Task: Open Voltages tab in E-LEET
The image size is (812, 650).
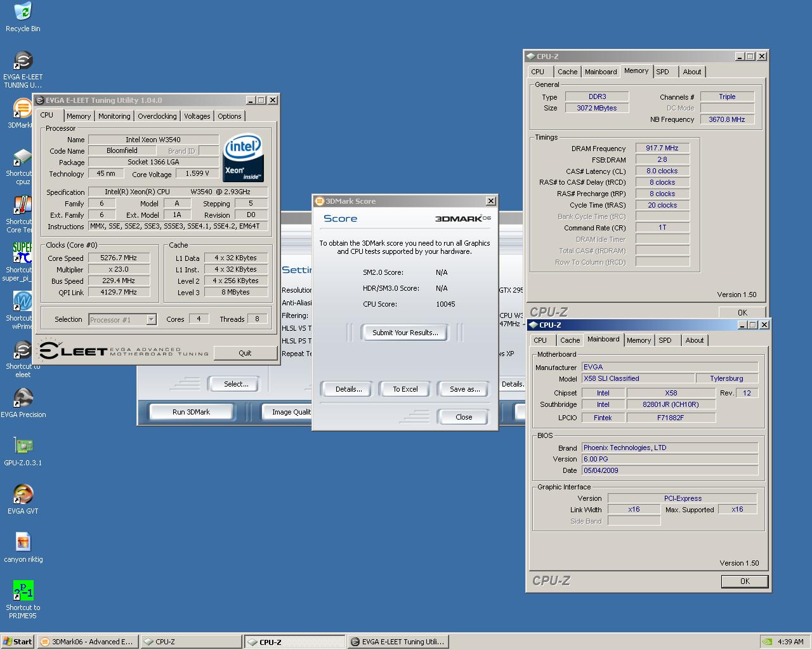Action: coord(197,116)
